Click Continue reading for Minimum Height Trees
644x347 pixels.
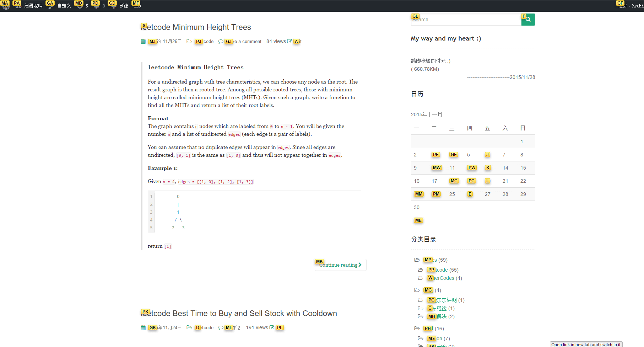tap(340, 265)
